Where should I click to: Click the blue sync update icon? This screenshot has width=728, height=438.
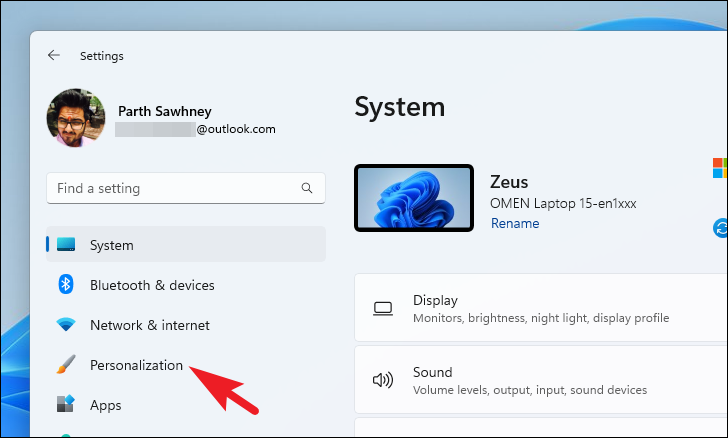(x=721, y=228)
